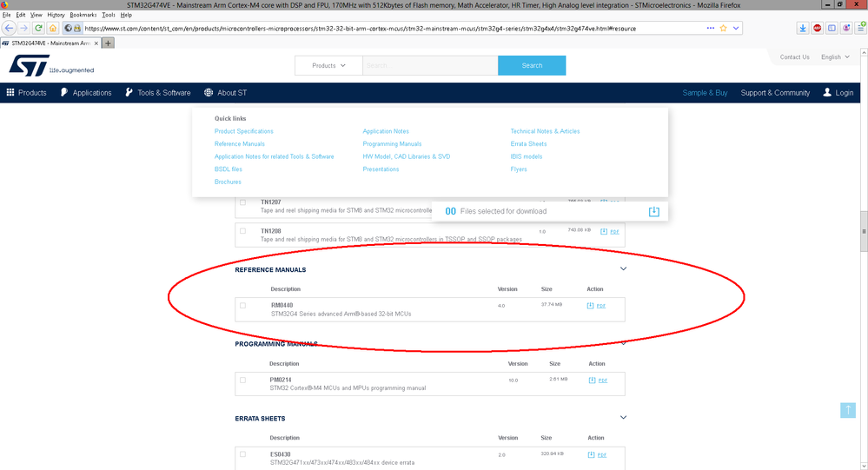Show site information via the globe icon

coord(68,28)
